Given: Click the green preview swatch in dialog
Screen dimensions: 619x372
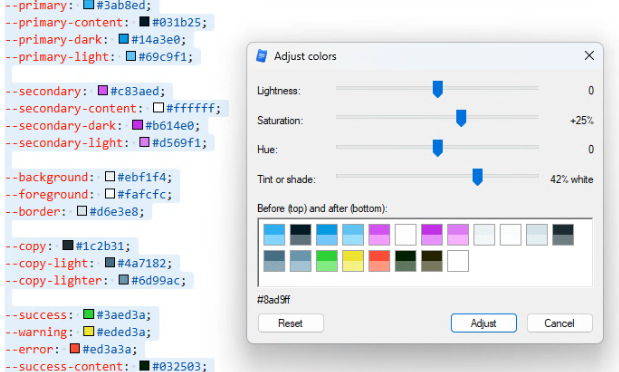Looking at the screenshot, I should tap(326, 261).
